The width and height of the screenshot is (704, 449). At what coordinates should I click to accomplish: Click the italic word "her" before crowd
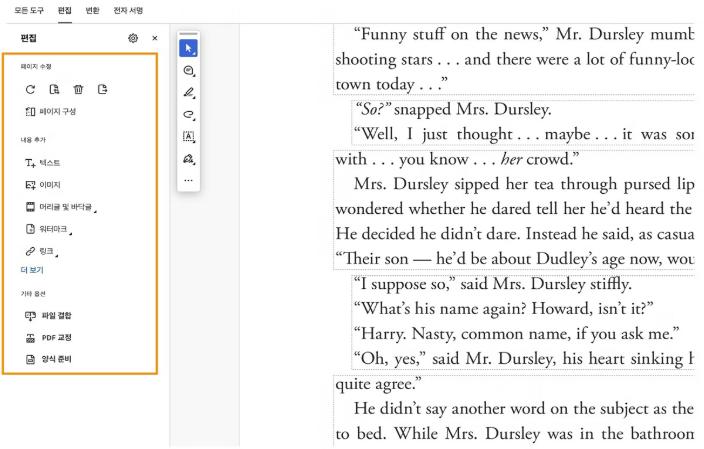511,159
